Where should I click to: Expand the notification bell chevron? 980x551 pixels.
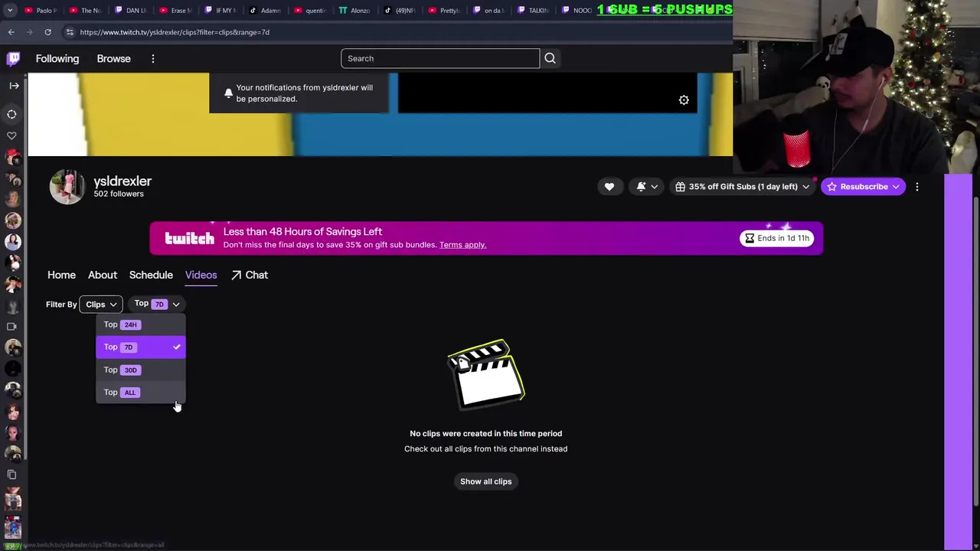click(654, 187)
